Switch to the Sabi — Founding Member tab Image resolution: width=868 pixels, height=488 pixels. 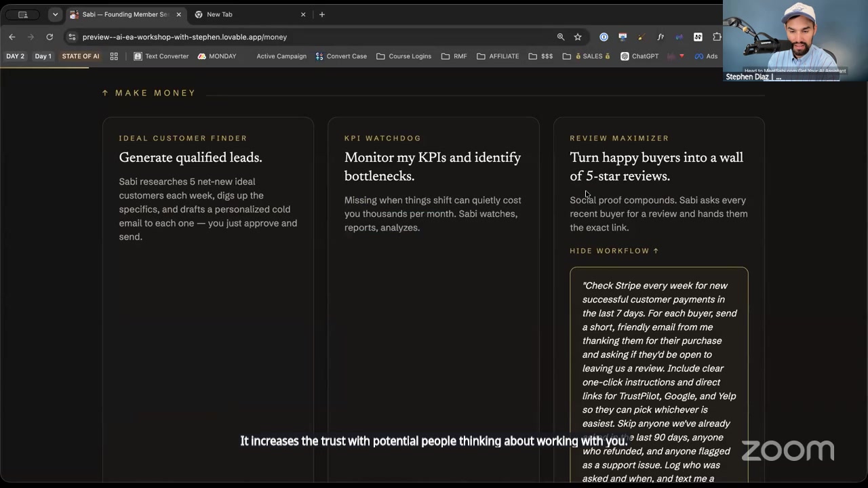125,14
